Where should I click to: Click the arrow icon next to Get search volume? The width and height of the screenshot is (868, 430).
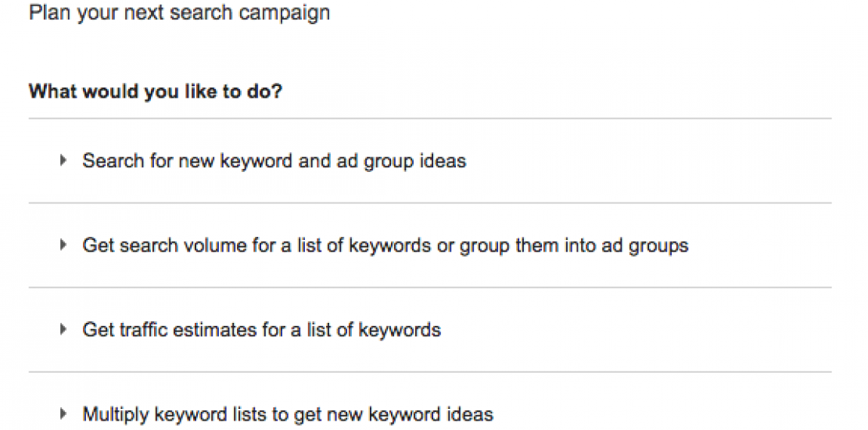63,245
